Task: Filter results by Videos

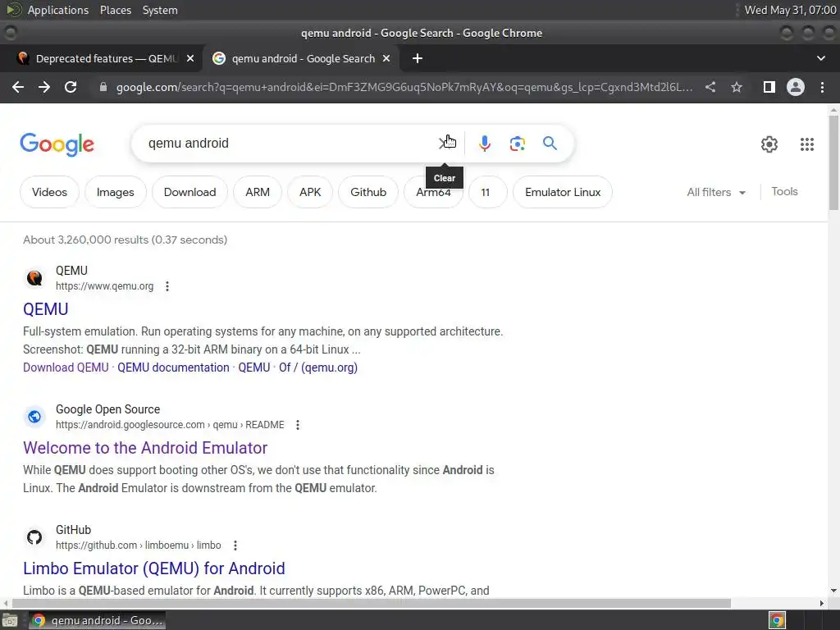Action: (49, 192)
